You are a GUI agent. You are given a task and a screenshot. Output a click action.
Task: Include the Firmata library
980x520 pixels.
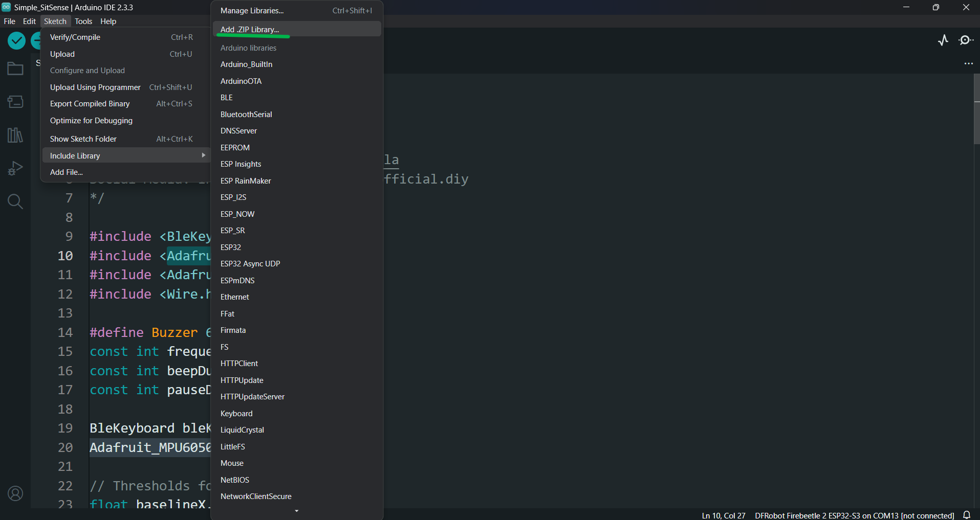click(297, 330)
